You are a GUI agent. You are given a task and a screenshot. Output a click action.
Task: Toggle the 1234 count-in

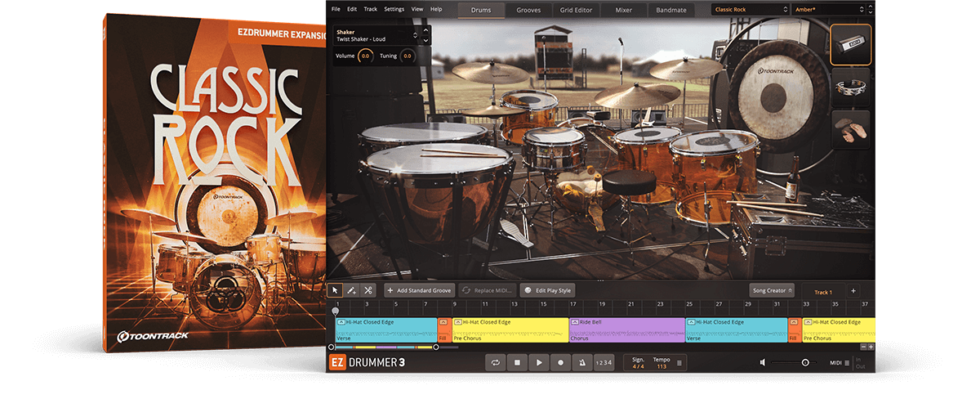pos(604,362)
